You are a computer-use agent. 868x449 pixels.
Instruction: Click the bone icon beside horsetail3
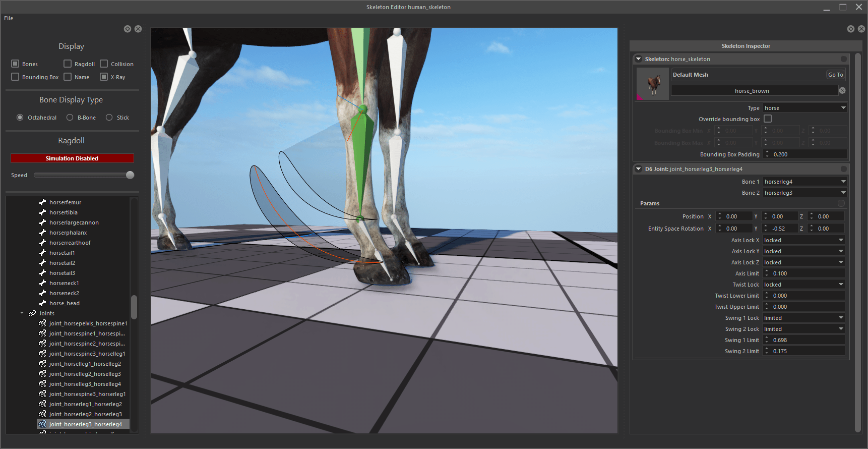(43, 273)
